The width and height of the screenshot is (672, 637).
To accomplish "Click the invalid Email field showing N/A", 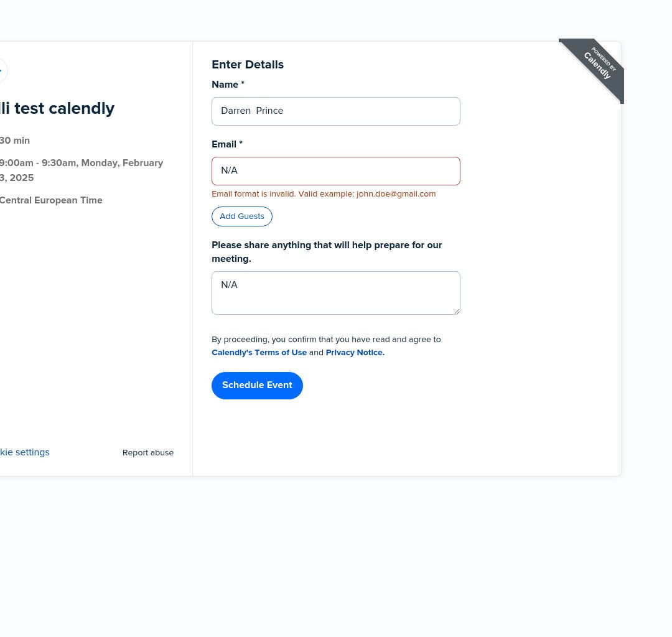I will (x=335, y=171).
